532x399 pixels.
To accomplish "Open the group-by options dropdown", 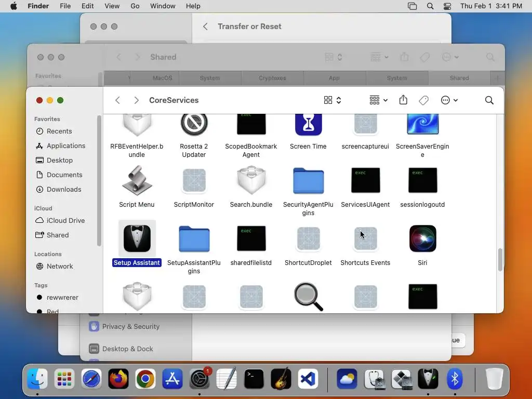I will (378, 100).
